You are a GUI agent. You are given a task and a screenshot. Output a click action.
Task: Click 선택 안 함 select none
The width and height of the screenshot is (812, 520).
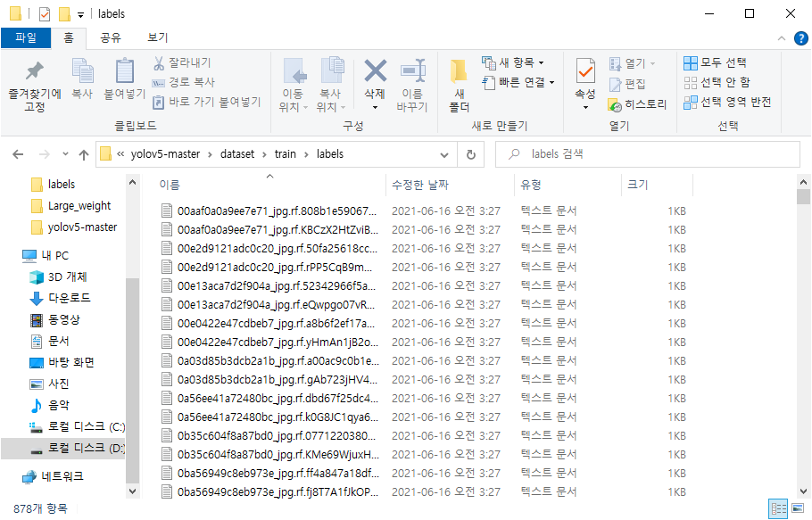tap(717, 82)
